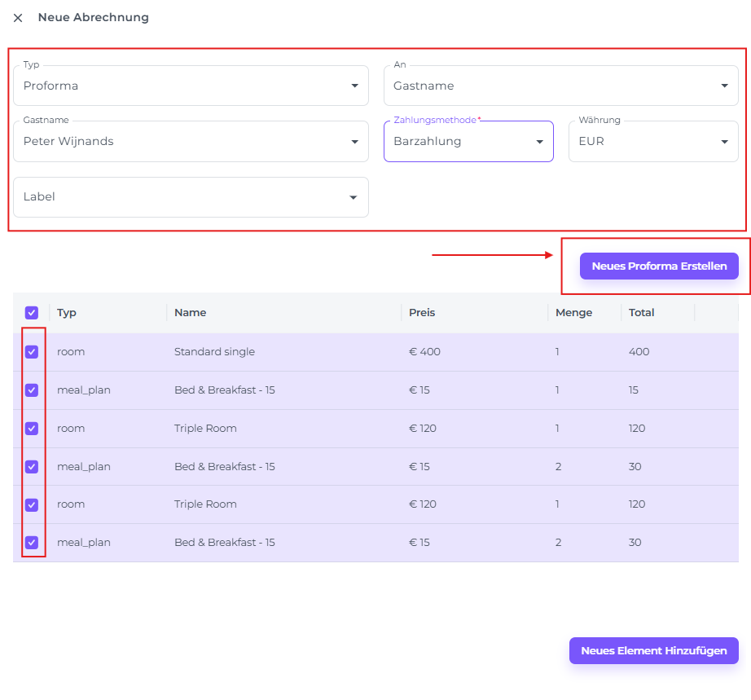The width and height of the screenshot is (751, 700).
Task: Click the Name column header
Action: (190, 313)
